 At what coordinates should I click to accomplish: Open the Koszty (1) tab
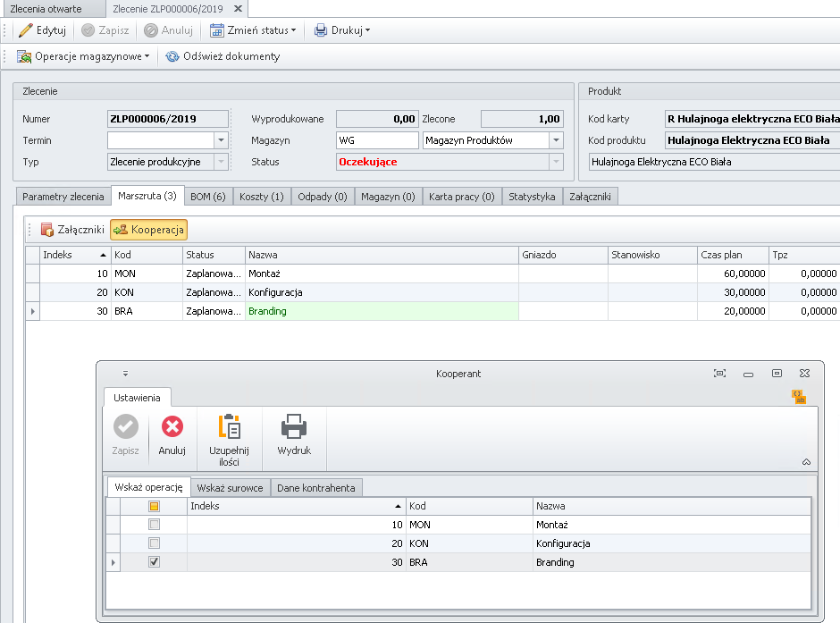[x=262, y=197]
